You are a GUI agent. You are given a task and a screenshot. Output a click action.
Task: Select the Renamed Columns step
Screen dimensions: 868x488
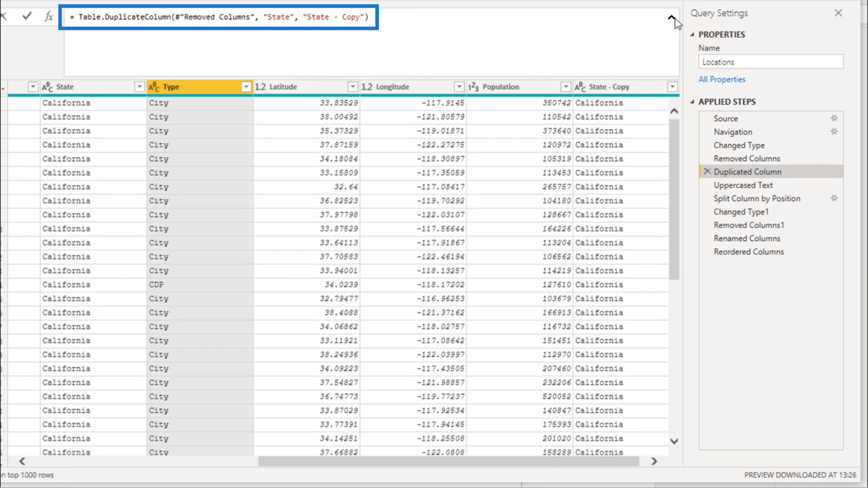tap(746, 238)
